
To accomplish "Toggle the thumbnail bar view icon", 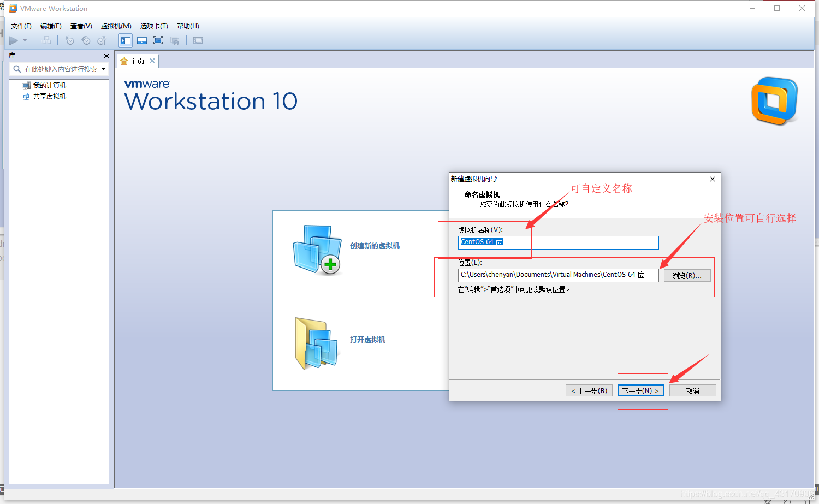I will [142, 40].
